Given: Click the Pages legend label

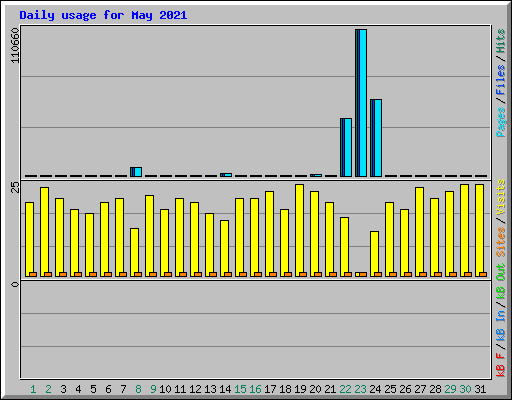Looking at the screenshot, I should click(x=500, y=122).
